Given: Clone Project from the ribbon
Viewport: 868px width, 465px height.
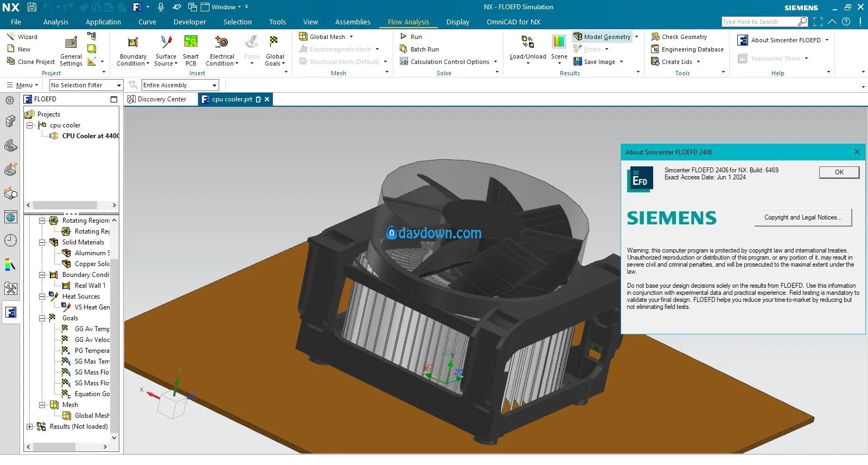Looking at the screenshot, I should coord(31,62).
